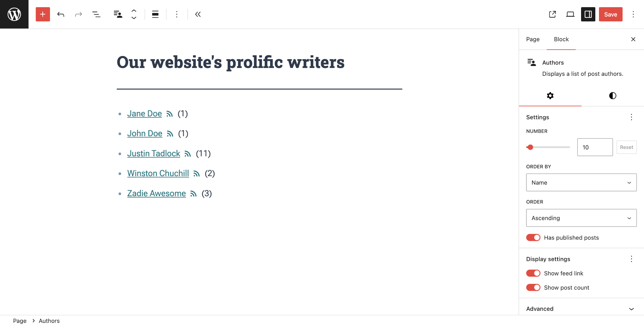The height and width of the screenshot is (326, 644).
Task: Open the document overview list icon
Action: click(96, 14)
